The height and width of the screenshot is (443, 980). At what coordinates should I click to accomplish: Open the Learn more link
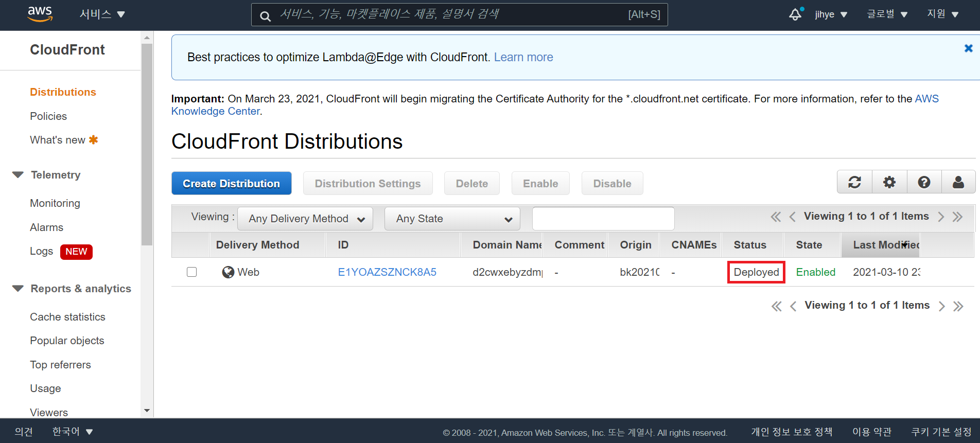[523, 57]
